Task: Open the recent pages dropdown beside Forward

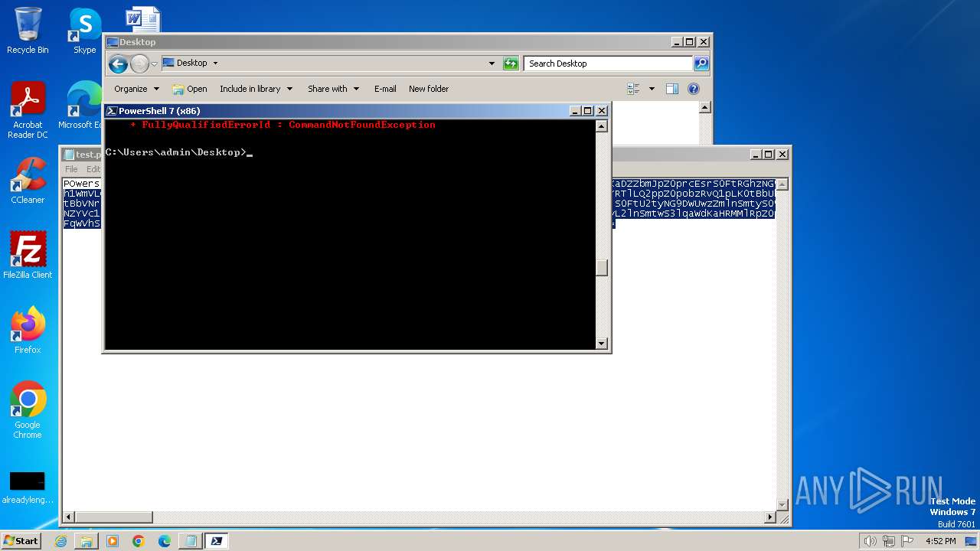Action: click(x=154, y=64)
